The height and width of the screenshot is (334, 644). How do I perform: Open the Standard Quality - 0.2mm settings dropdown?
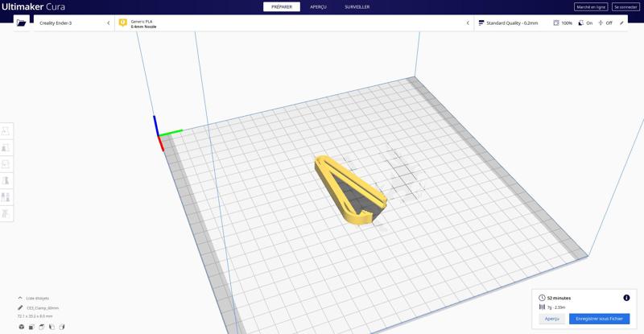[551, 23]
